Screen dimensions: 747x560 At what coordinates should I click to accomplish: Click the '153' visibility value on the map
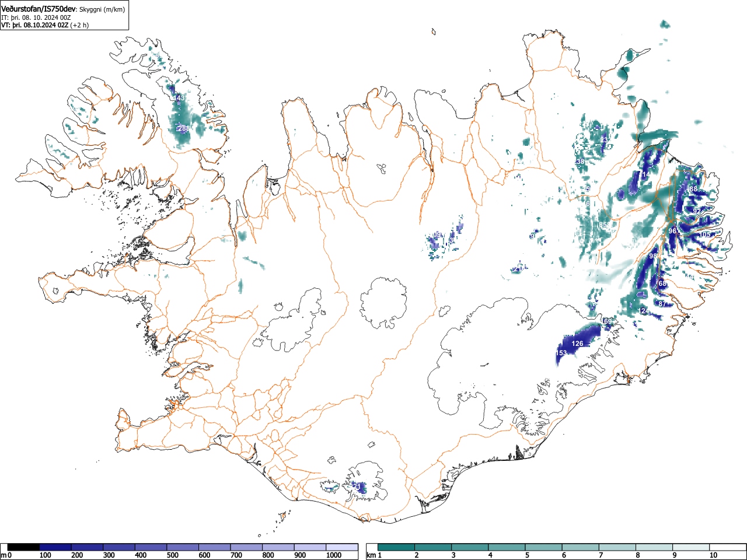click(561, 353)
